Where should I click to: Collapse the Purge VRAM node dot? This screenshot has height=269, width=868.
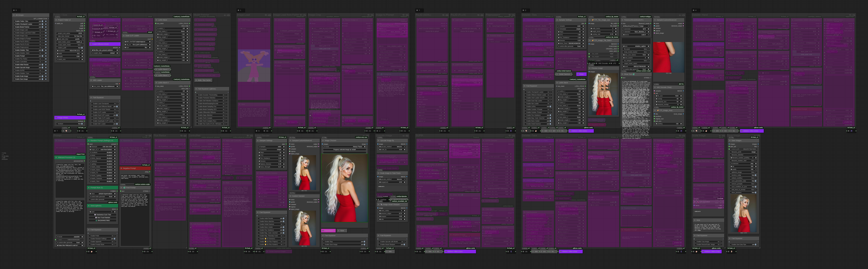coord(56,118)
